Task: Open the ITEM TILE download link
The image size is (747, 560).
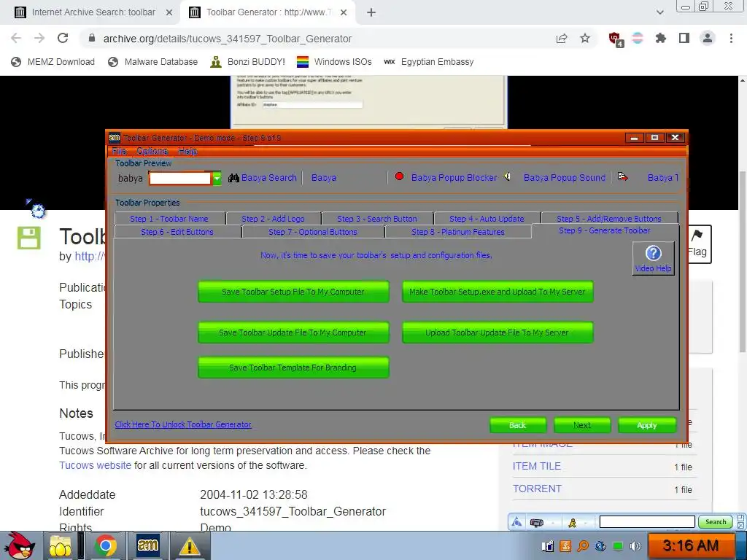Action: tap(537, 466)
